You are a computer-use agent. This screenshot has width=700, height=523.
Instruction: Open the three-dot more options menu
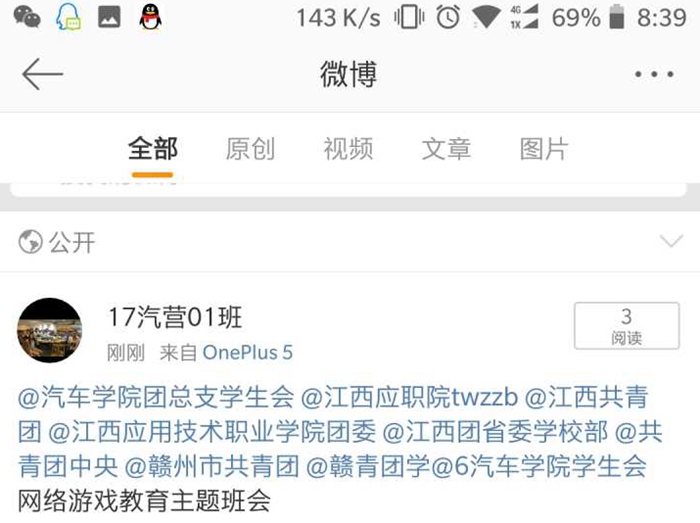[654, 74]
